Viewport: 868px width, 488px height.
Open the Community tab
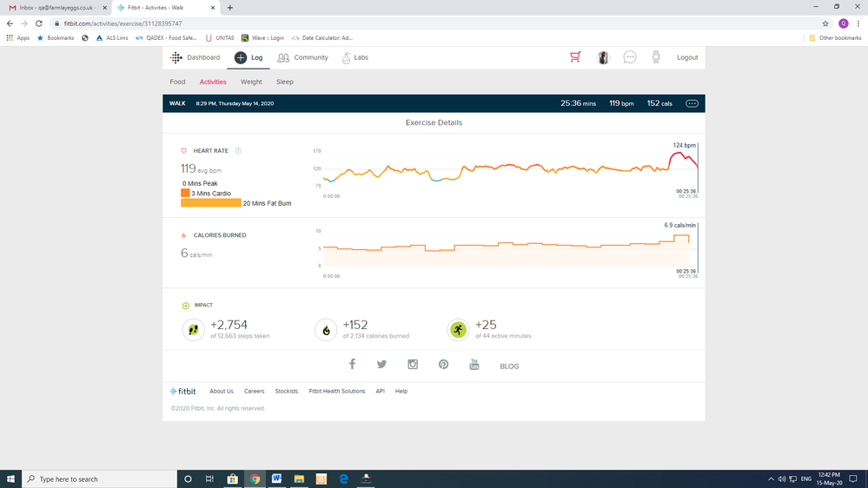[x=303, y=57]
